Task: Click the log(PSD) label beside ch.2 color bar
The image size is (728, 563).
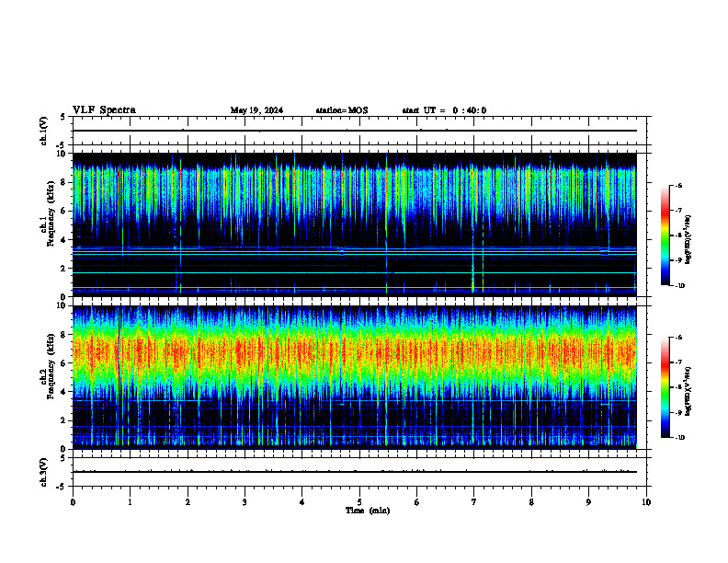Action: (x=688, y=391)
